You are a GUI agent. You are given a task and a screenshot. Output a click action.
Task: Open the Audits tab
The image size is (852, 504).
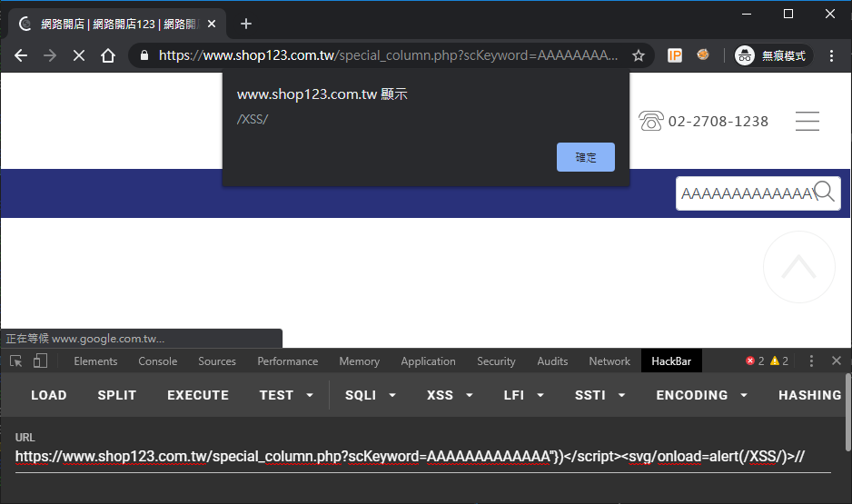(552, 361)
